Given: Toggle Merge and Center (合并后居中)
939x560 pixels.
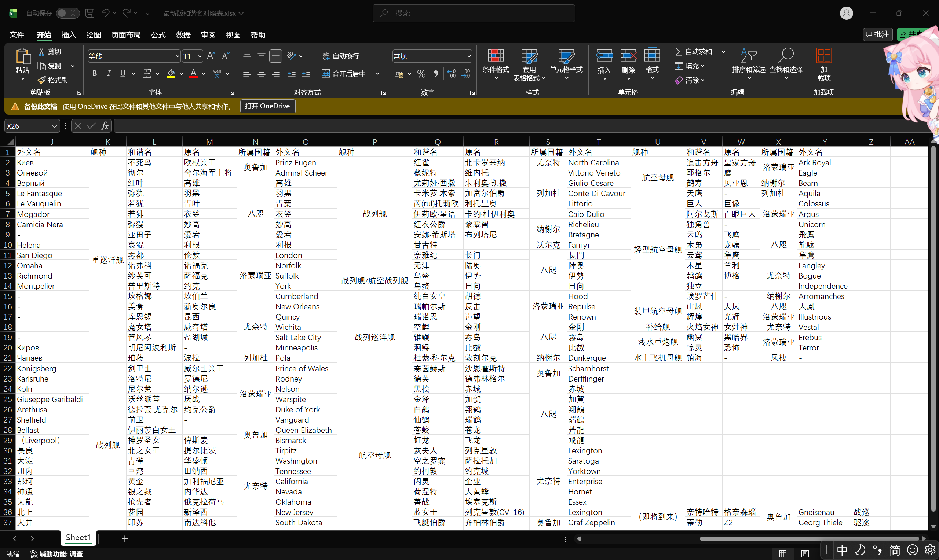Looking at the screenshot, I should pyautogui.click(x=344, y=74).
